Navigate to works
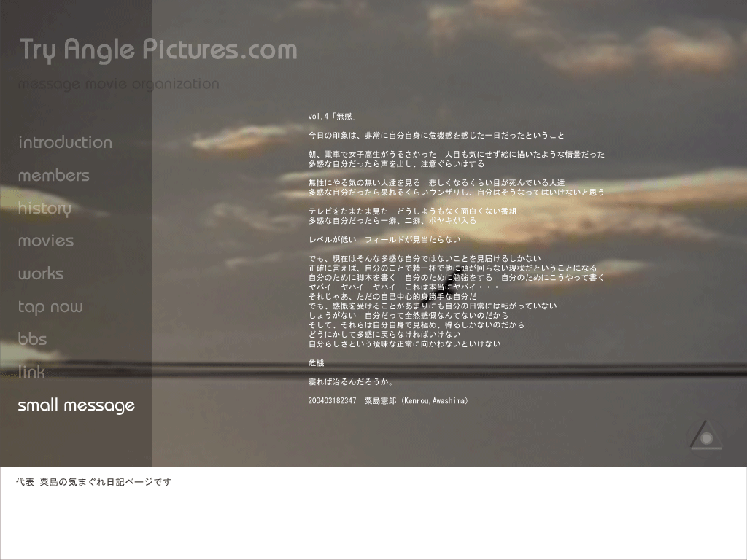 [40, 273]
